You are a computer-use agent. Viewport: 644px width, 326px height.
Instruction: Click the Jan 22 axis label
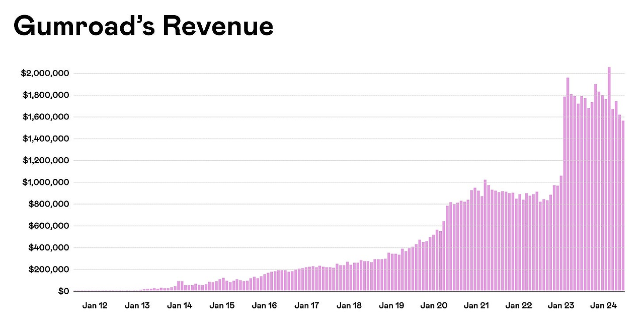point(519,305)
